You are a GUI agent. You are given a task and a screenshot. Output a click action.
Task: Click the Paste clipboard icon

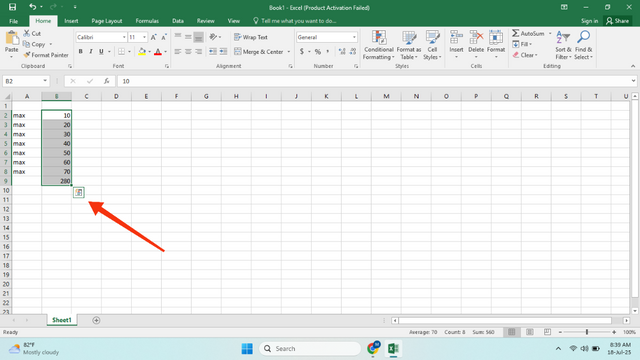[x=11, y=38]
